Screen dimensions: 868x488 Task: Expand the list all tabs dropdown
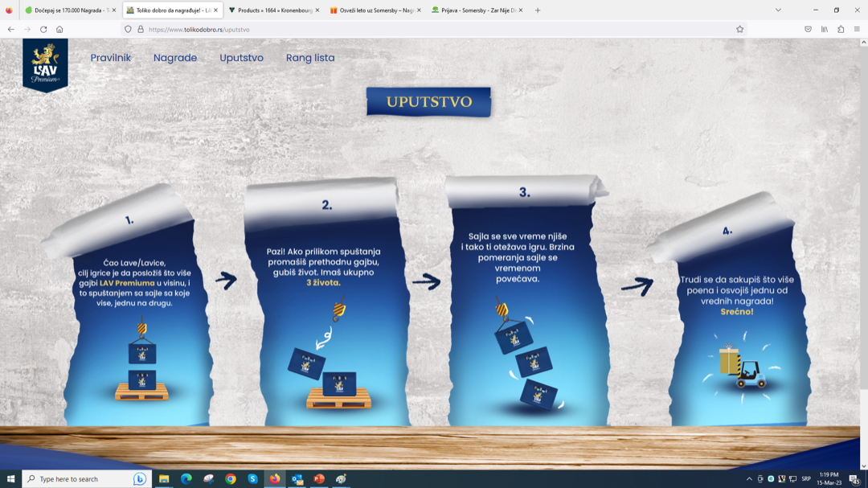point(778,10)
